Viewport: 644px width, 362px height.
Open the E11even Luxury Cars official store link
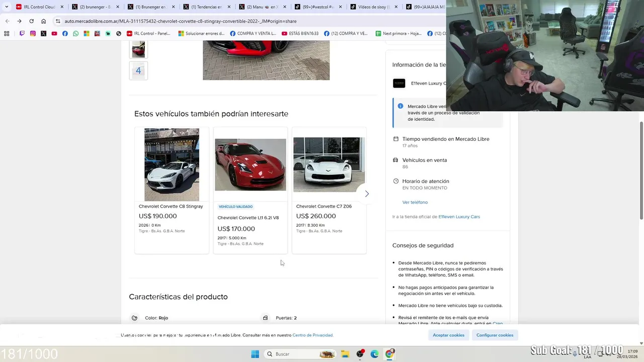pos(459,217)
